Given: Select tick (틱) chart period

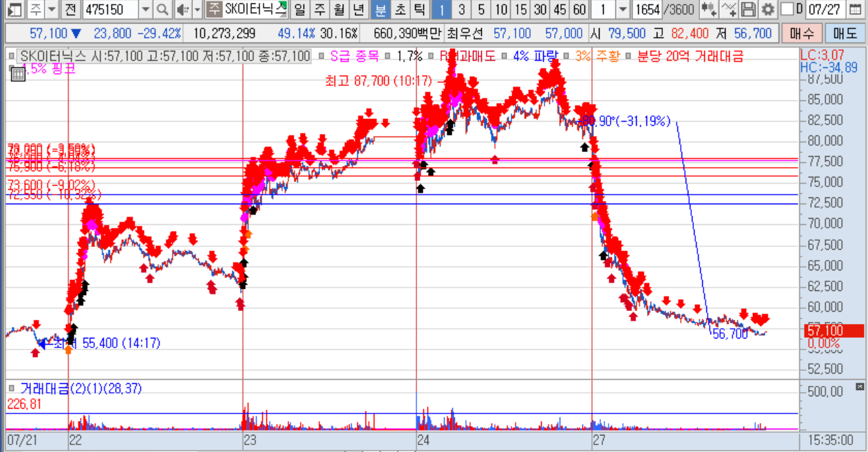Looking at the screenshot, I should 419,10.
